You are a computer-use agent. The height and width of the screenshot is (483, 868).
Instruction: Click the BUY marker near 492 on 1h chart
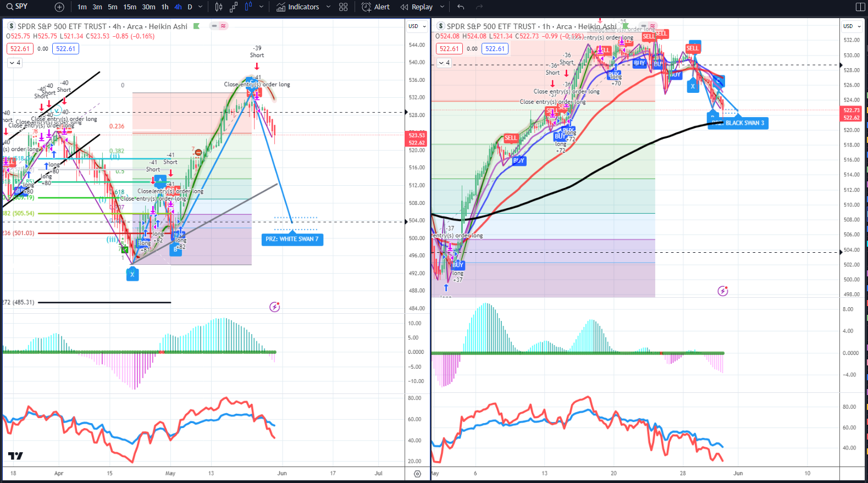[458, 265]
